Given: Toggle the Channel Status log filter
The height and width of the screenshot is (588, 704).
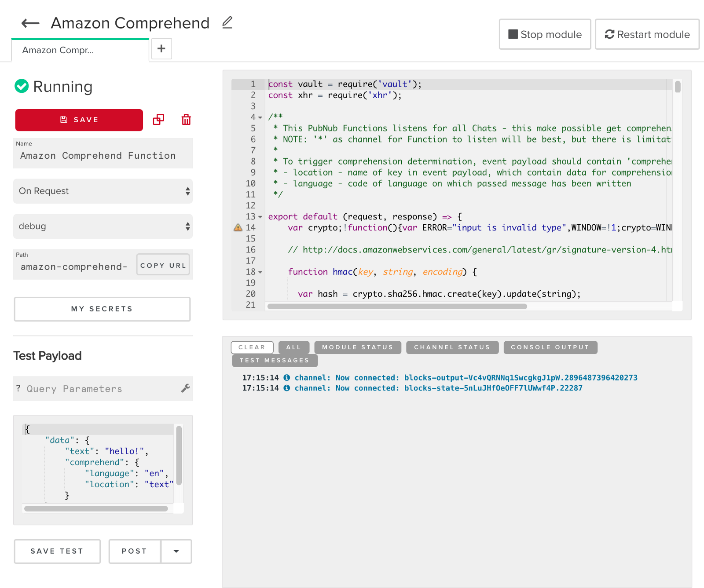Looking at the screenshot, I should 452,347.
